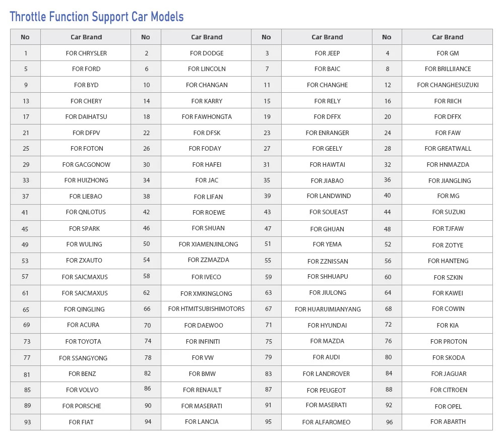Click the FOR TOYOTA entry
504x440 pixels.
[x=83, y=341]
